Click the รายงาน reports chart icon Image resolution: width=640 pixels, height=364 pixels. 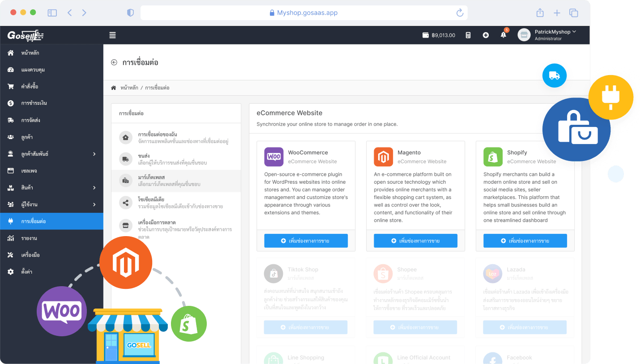click(x=11, y=238)
